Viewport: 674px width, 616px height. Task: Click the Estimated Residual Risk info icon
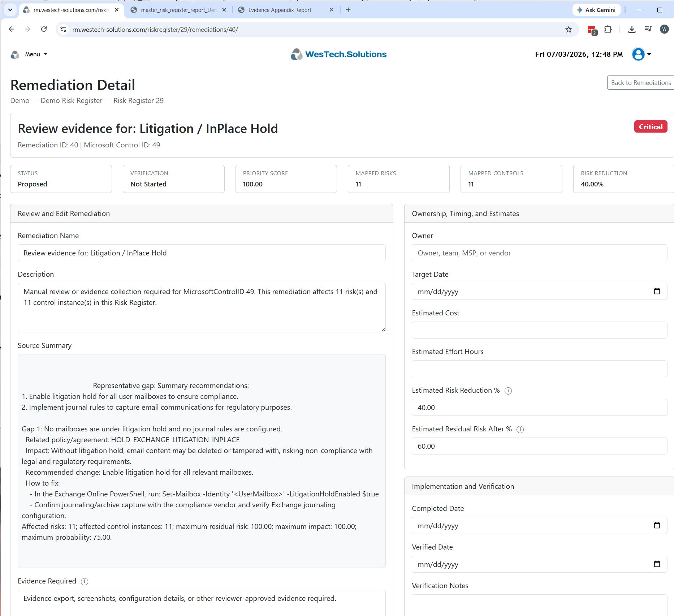520,429
